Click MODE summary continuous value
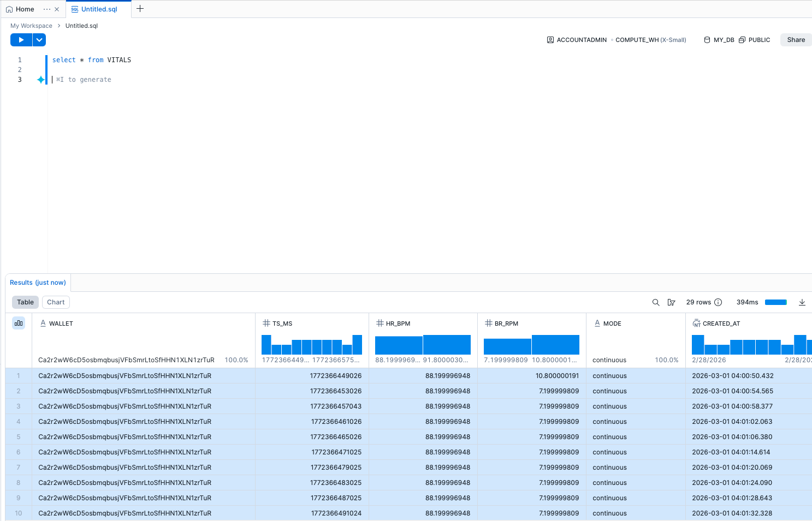This screenshot has width=812, height=521. pyautogui.click(x=609, y=360)
